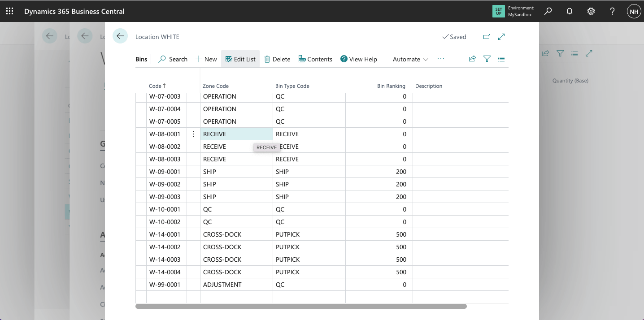The height and width of the screenshot is (320, 644).
Task: Go back using the Location WHITE arrow
Action: coord(120,36)
